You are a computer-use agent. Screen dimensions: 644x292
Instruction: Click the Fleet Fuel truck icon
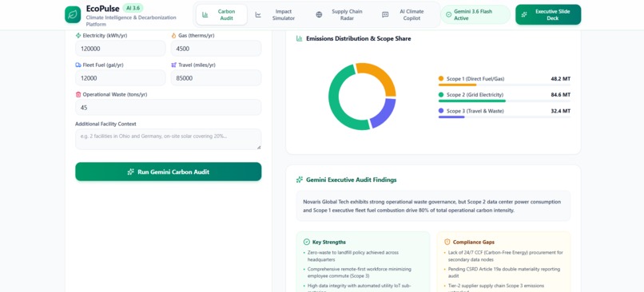78,65
